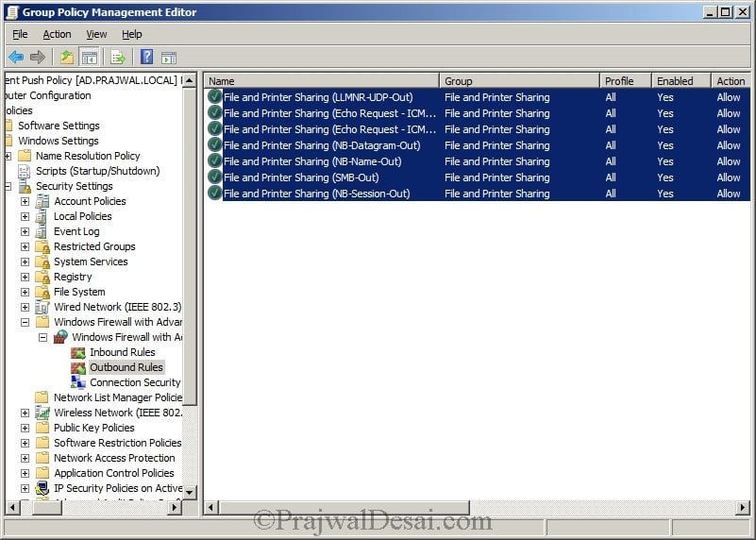Select Network List Manager Policies node

coord(118,397)
